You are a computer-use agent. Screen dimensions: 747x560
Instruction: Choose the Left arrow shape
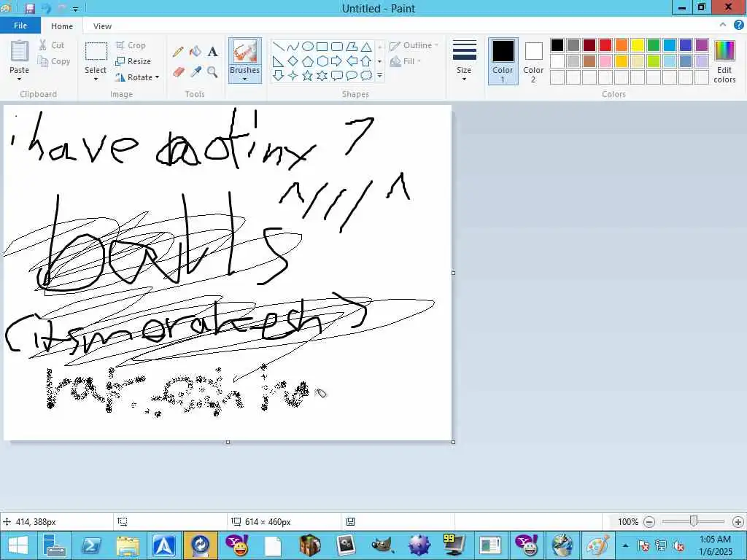coord(352,61)
